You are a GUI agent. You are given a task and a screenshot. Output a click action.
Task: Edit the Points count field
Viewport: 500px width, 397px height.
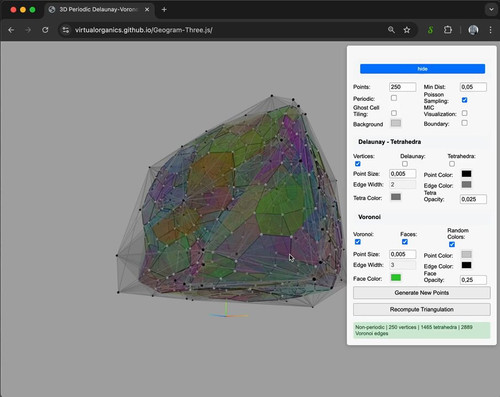(x=402, y=87)
